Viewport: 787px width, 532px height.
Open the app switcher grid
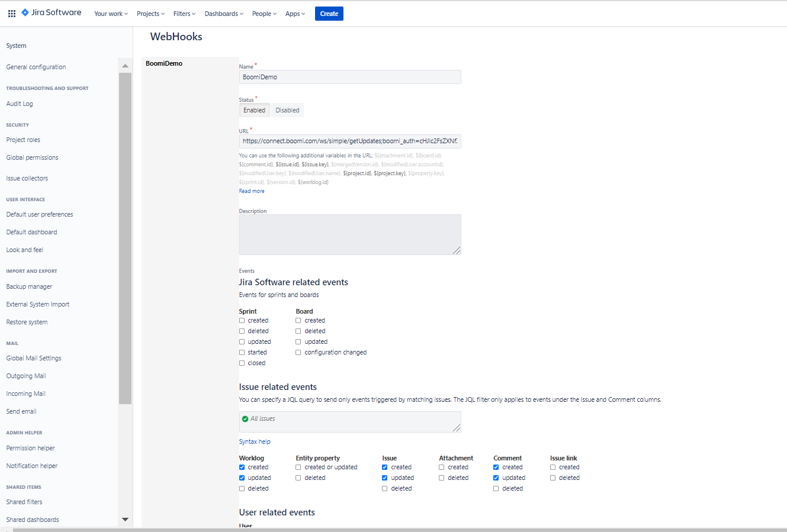click(11, 13)
